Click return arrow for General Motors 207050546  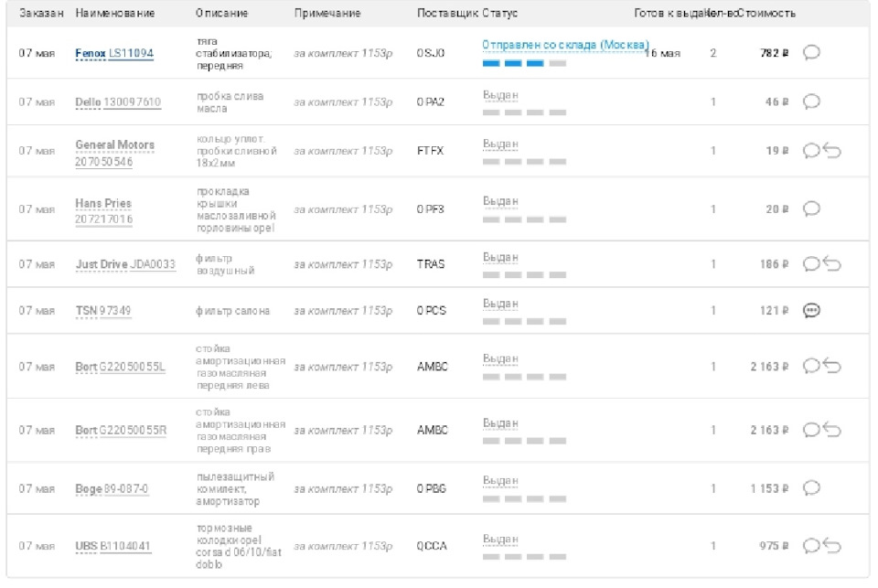(832, 150)
